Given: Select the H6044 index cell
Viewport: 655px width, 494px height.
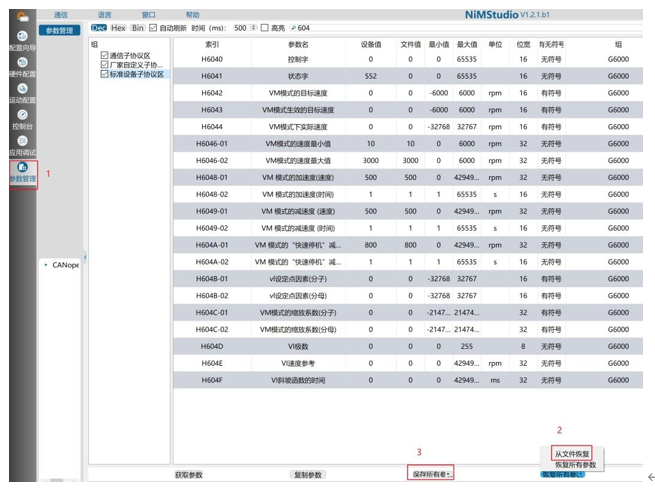Looking at the screenshot, I should tap(212, 127).
